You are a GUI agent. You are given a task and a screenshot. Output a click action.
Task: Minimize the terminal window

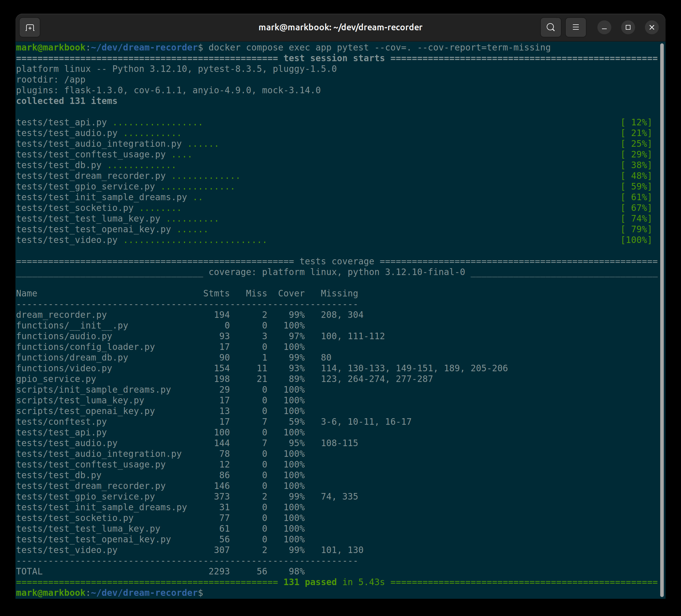tap(604, 27)
